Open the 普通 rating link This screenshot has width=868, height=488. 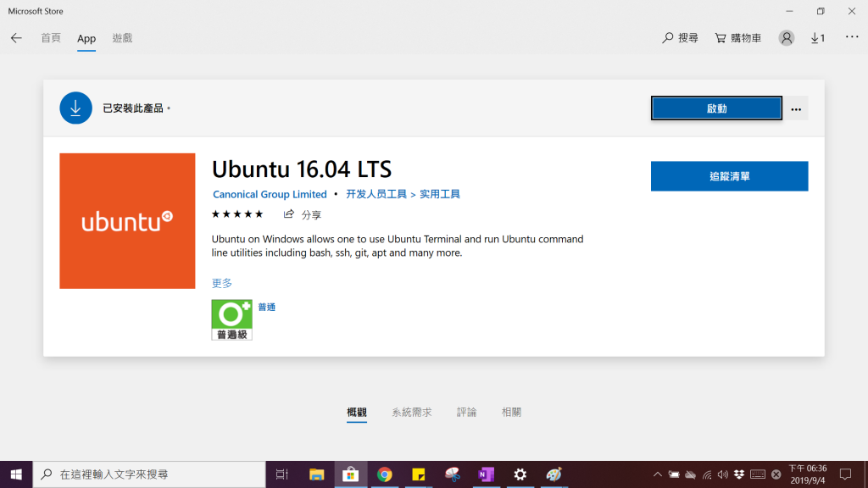click(266, 307)
